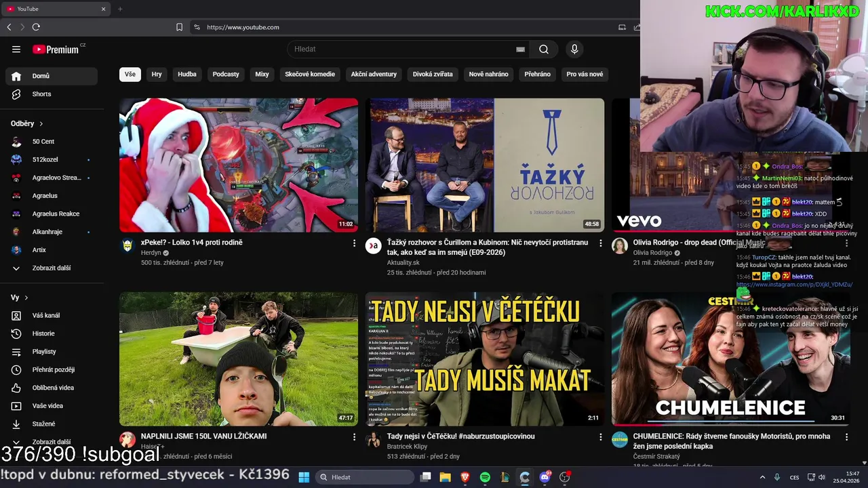
Task: Open Herdyn channel avatar
Action: (127, 245)
